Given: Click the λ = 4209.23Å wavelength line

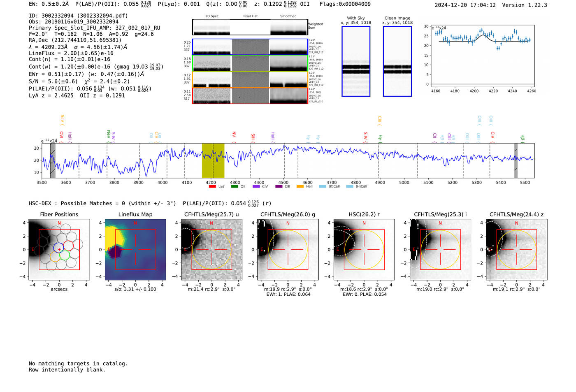Looking at the screenshot, I should pos(78,47).
